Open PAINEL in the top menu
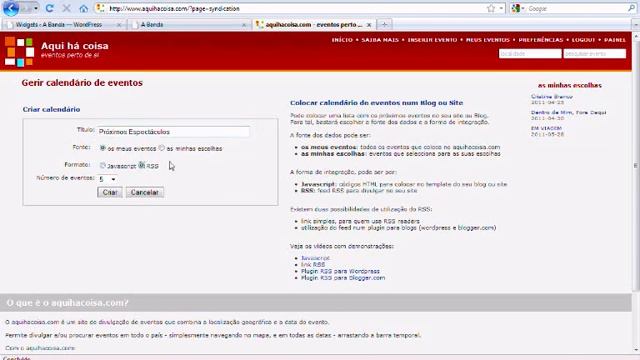The width and height of the screenshot is (640, 360). (x=615, y=40)
